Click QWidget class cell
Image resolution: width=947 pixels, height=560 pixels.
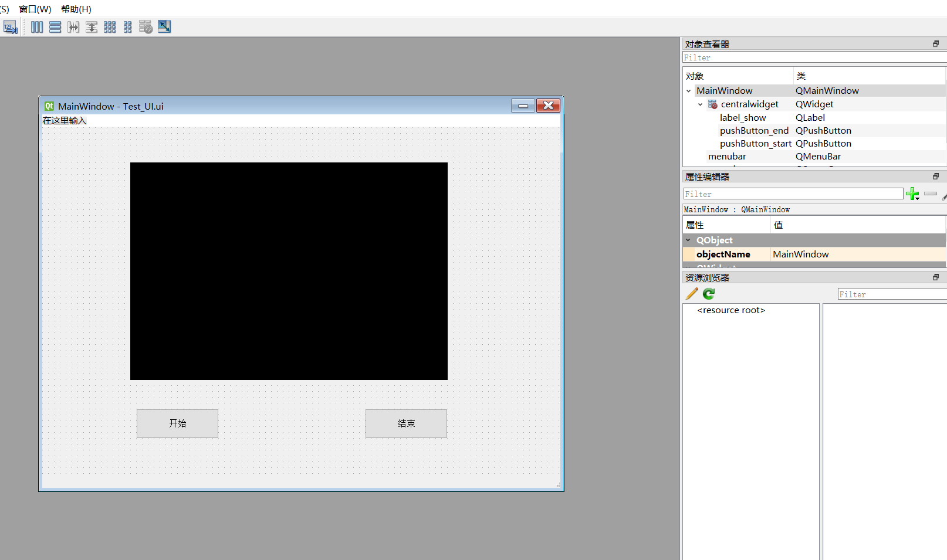[x=814, y=104]
